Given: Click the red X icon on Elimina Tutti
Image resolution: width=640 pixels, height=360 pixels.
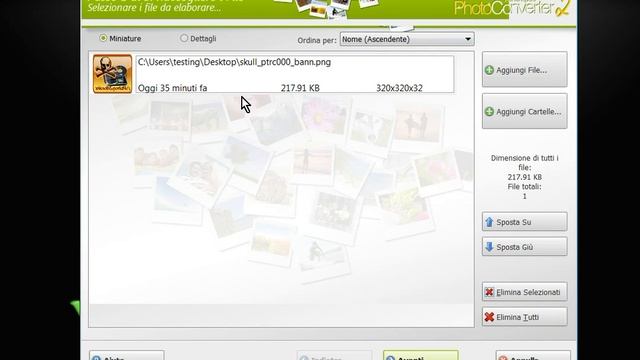Looking at the screenshot, I should click(489, 317).
